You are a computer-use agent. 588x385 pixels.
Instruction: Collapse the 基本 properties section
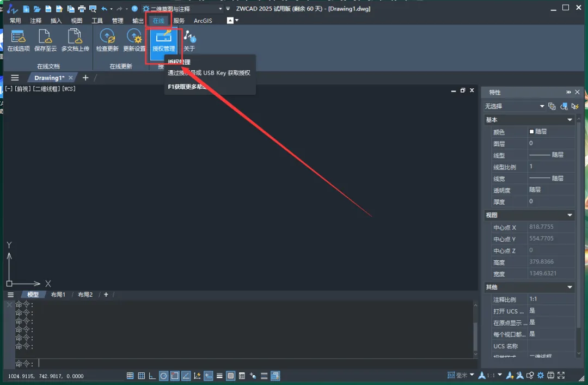point(569,120)
